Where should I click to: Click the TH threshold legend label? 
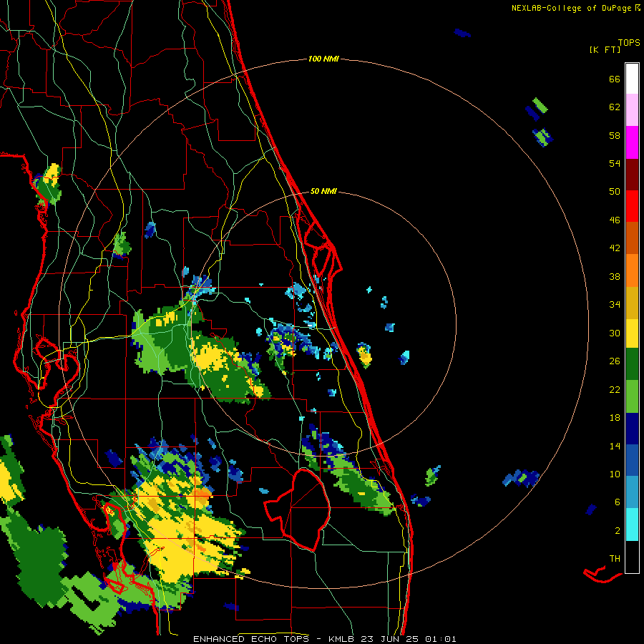tap(615, 559)
